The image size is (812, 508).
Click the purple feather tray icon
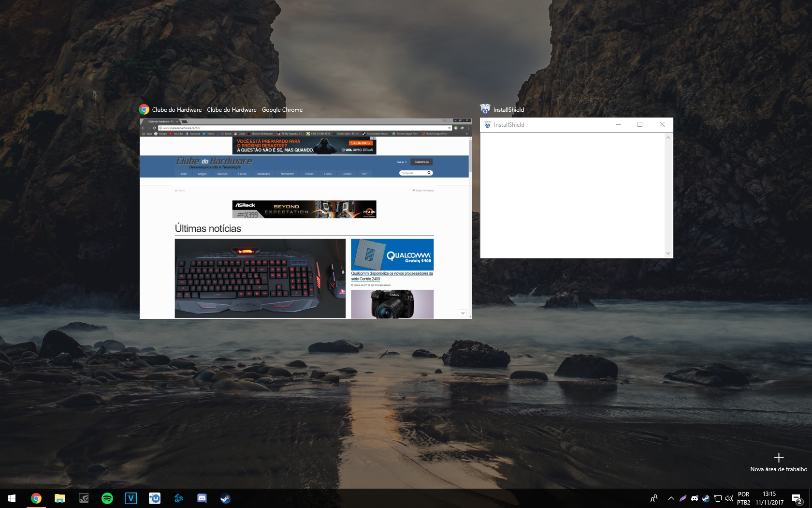point(683,498)
